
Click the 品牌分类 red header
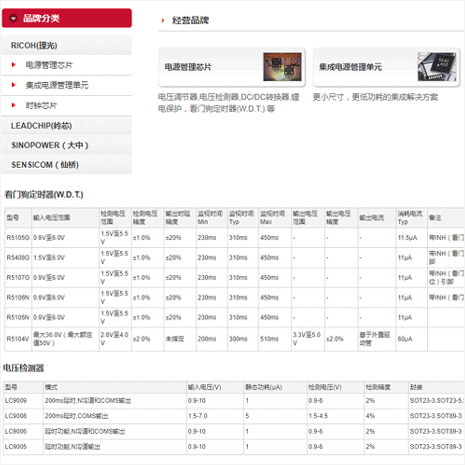(67, 18)
